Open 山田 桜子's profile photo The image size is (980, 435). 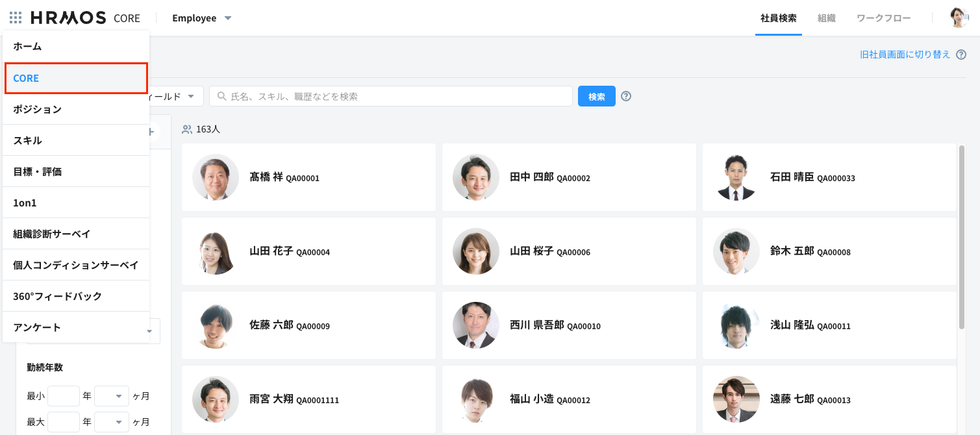click(476, 251)
